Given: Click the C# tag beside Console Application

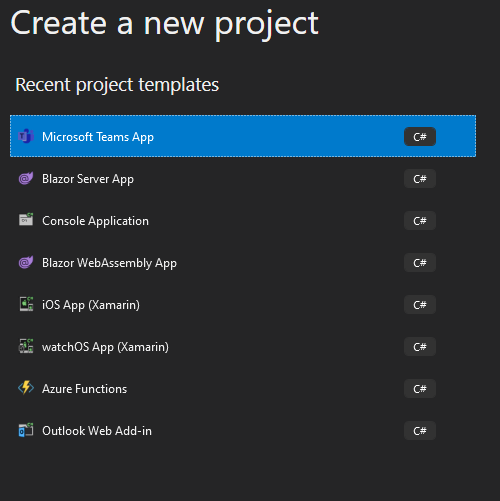Looking at the screenshot, I should [420, 221].
